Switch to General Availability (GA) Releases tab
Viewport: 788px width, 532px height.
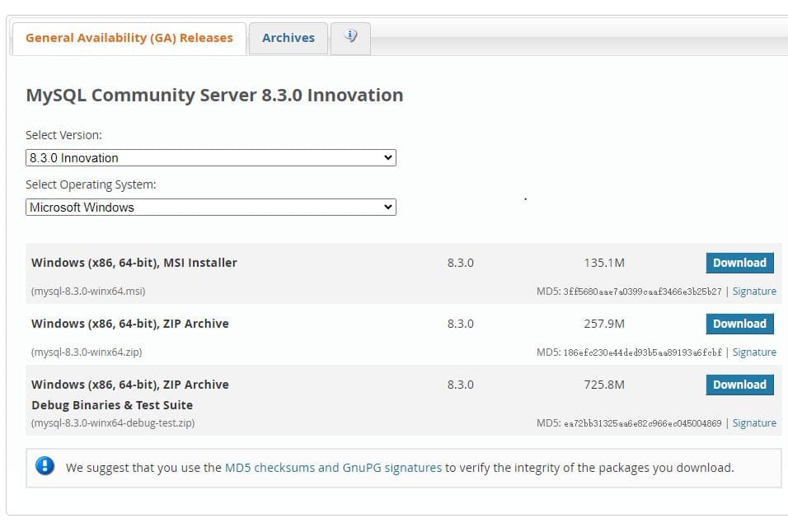point(129,38)
